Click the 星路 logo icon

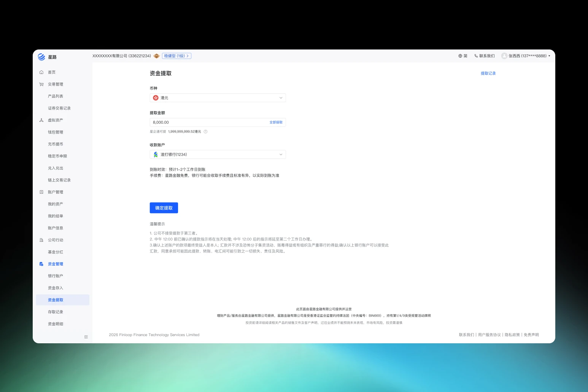tap(41, 57)
